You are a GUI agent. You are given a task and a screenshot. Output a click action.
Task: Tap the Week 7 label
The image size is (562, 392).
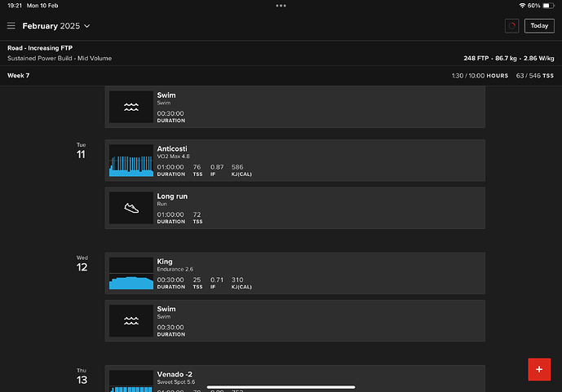[19, 76]
